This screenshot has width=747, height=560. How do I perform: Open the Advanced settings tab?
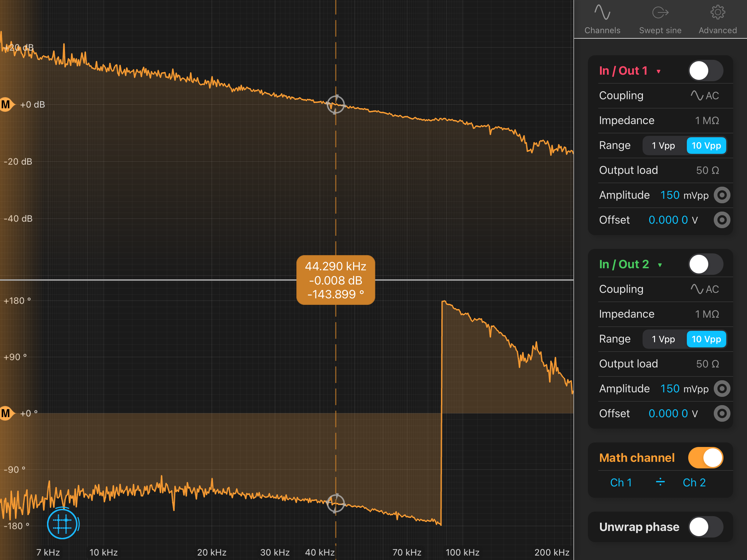tap(718, 20)
